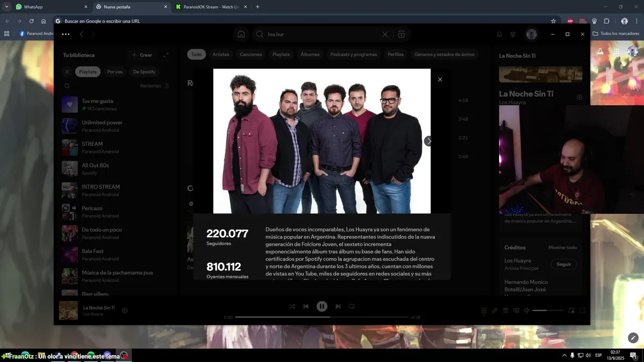644x362 pixels.
Task: Click Crear in Tu biblioteca
Action: click(142, 55)
